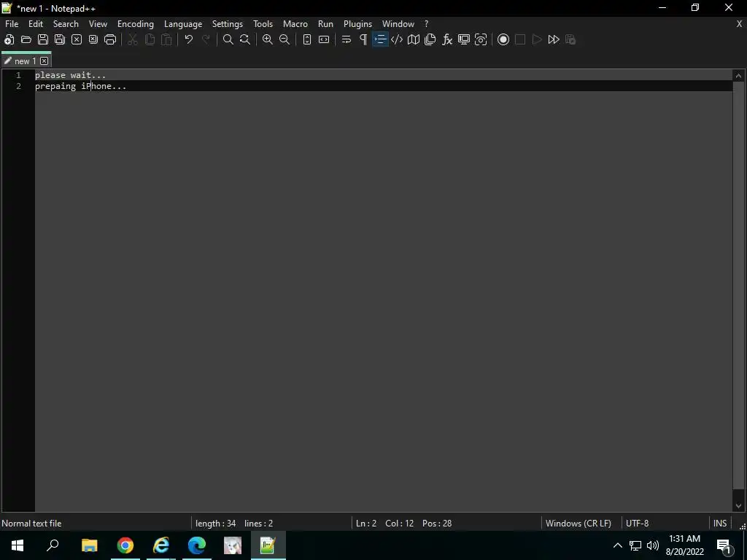The width and height of the screenshot is (747, 560).
Task: Click the 'Ln : 2 Col : 12 Pos : 28' status field
Action: [x=404, y=524]
